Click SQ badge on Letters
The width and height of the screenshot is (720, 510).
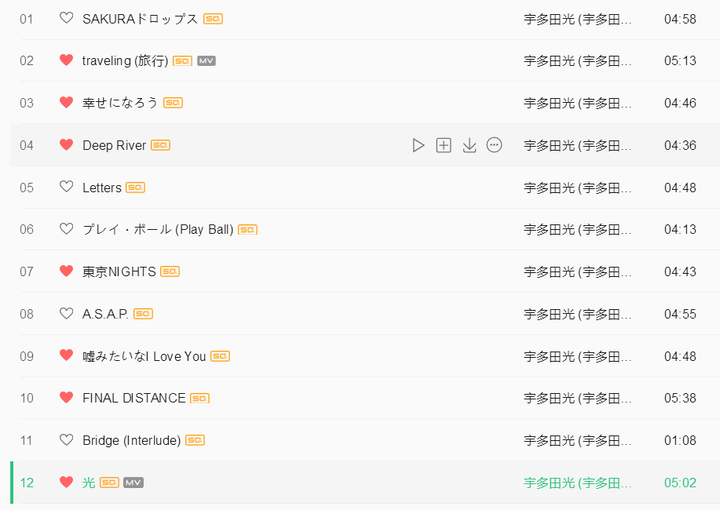click(x=135, y=187)
